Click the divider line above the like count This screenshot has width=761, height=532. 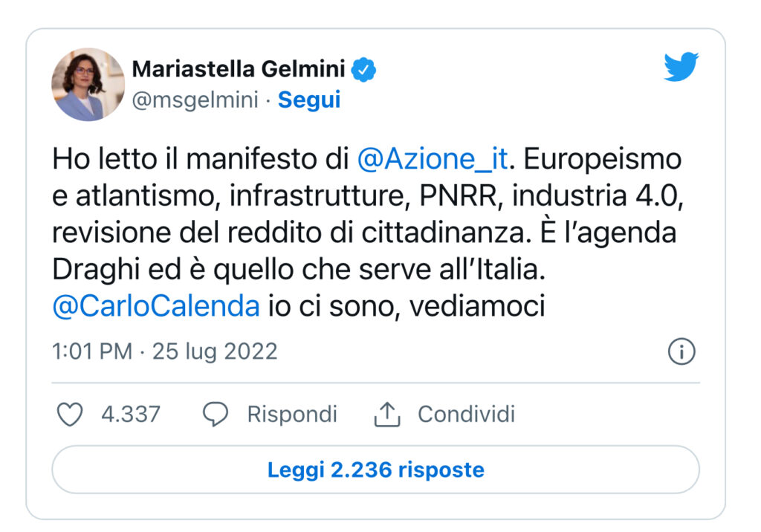[375, 383]
